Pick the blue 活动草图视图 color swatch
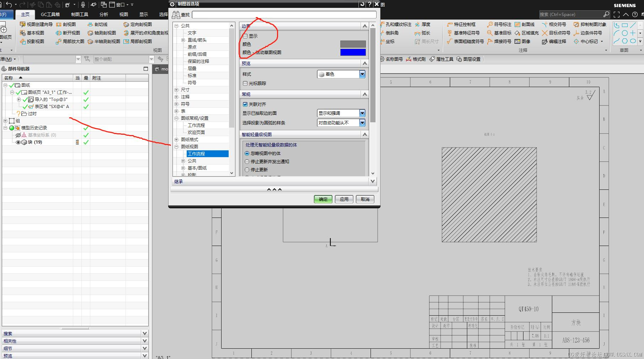The height and width of the screenshot is (359, 644). point(353,52)
